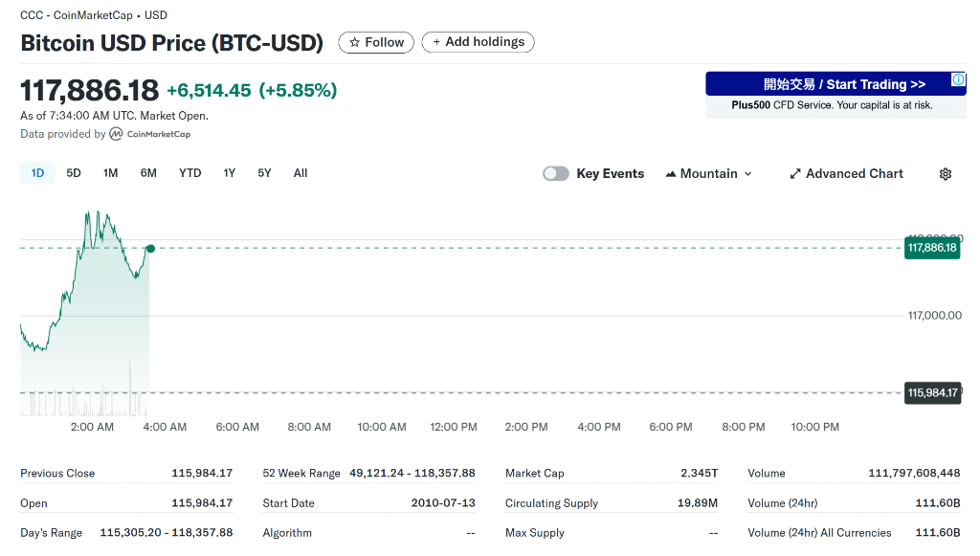The image size is (980, 556).
Task: Click the 115,984.17 previous close axis label
Action: click(932, 393)
